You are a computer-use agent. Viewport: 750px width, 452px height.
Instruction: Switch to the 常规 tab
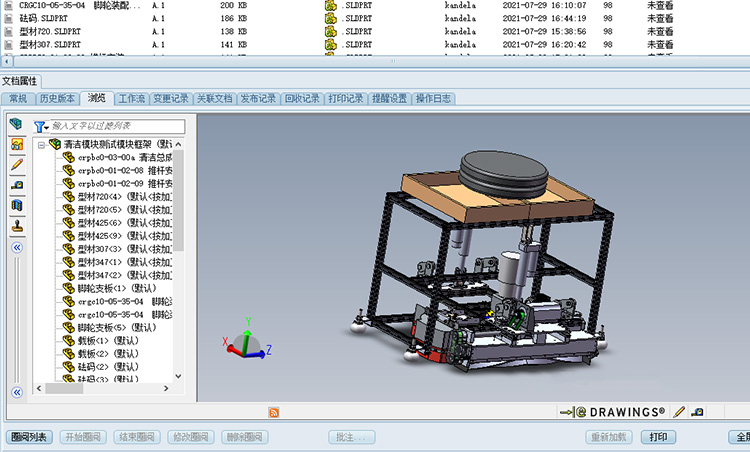pyautogui.click(x=18, y=99)
